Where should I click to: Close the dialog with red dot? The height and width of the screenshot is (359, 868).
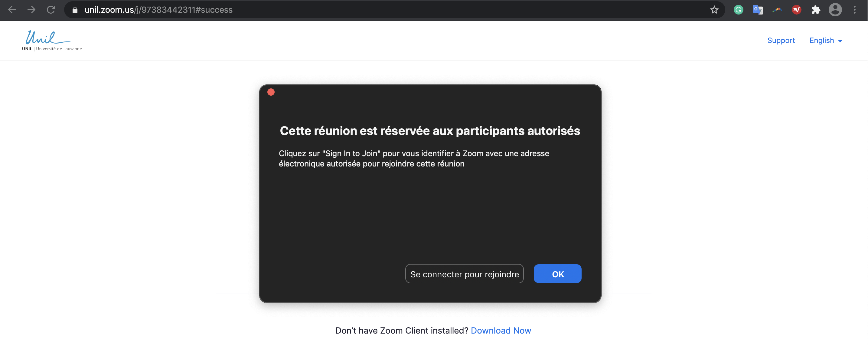click(x=271, y=92)
